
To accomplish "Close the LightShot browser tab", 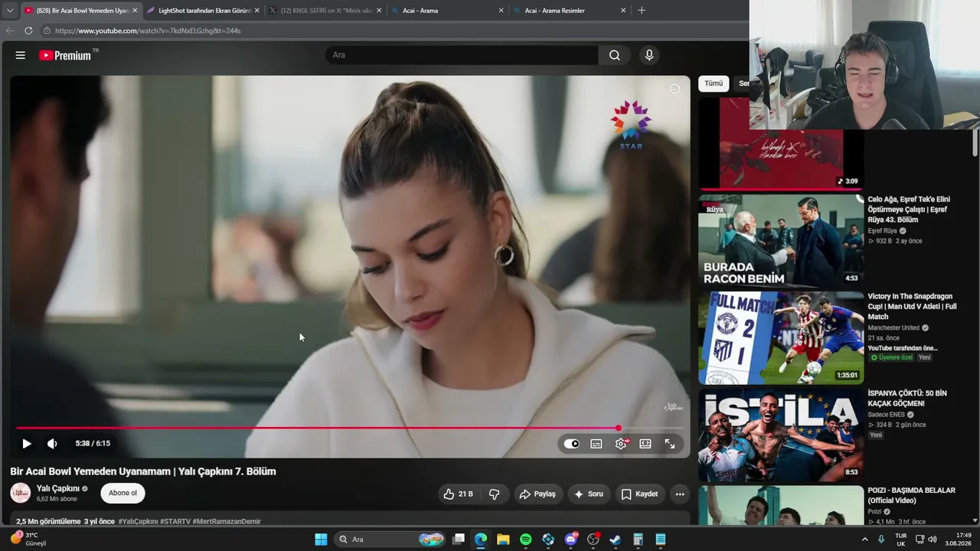I will click(256, 11).
